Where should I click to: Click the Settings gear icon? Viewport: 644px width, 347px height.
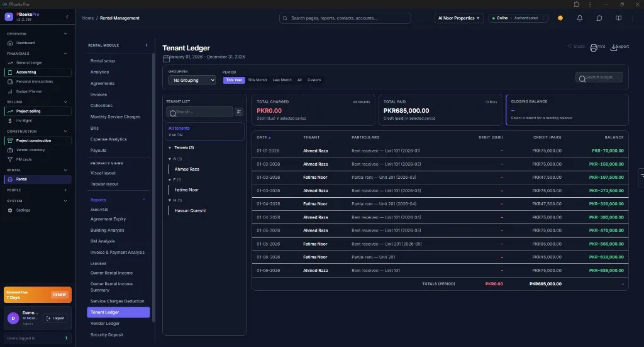[x=10, y=210]
